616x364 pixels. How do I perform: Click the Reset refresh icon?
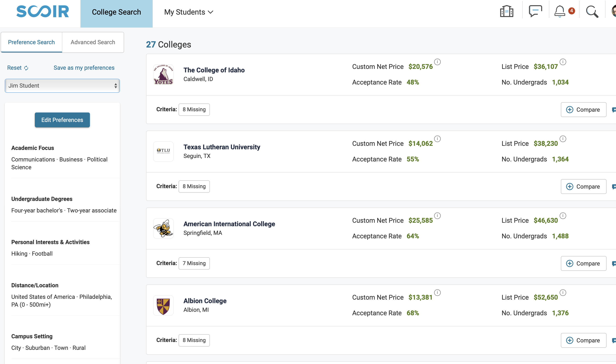pos(26,68)
